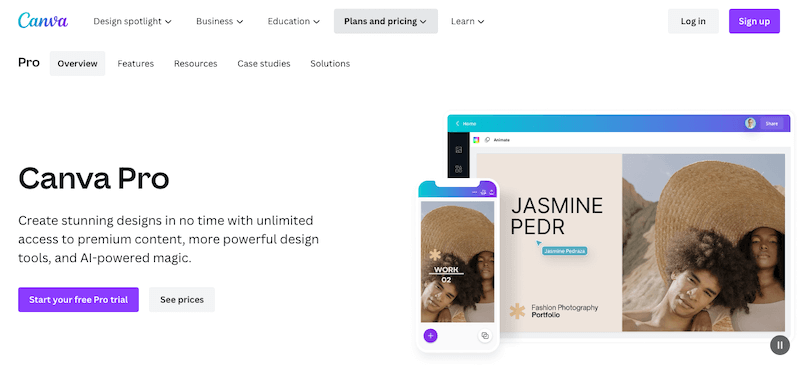Image resolution: width=800 pixels, height=380 pixels.
Task: Click the top sidebar icon in editor mockup
Action: click(x=458, y=150)
